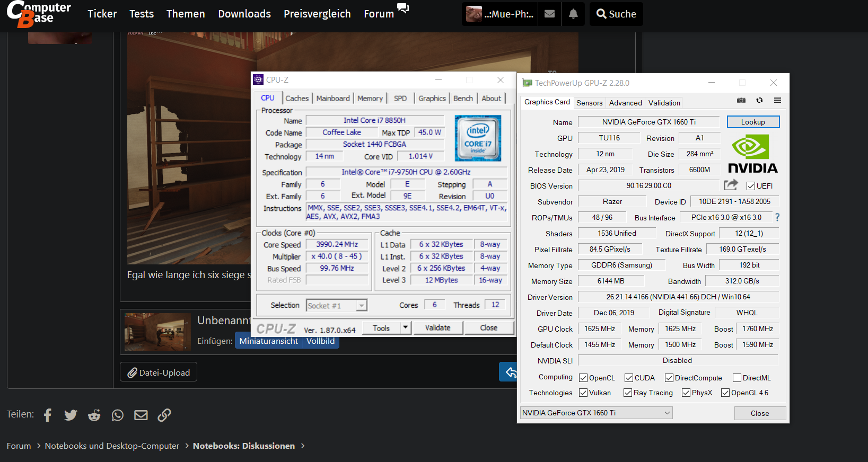The image size is (868, 462).
Task: Open the Ticker menu item
Action: [x=102, y=14]
